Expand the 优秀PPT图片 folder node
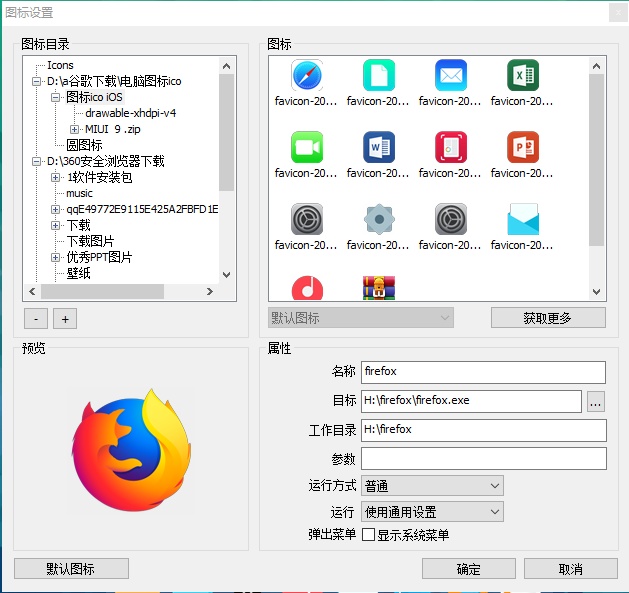 point(55,257)
